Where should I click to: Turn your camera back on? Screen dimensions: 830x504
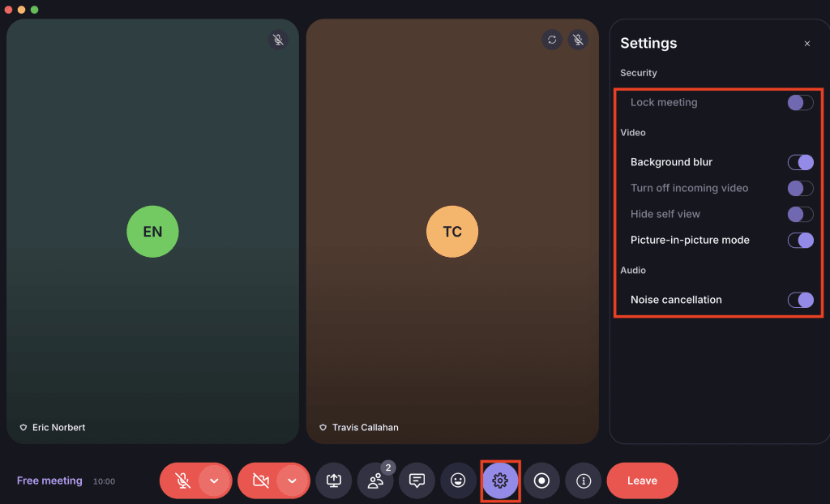pos(261,481)
